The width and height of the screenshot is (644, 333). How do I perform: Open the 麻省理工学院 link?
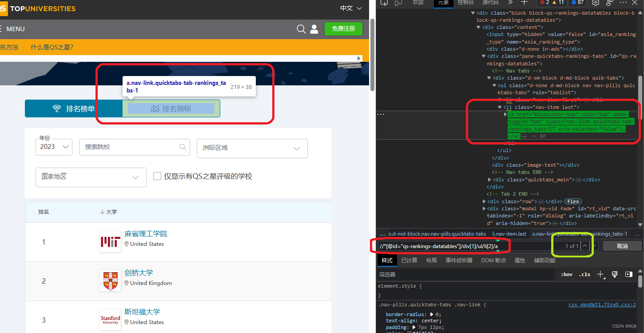click(x=146, y=234)
